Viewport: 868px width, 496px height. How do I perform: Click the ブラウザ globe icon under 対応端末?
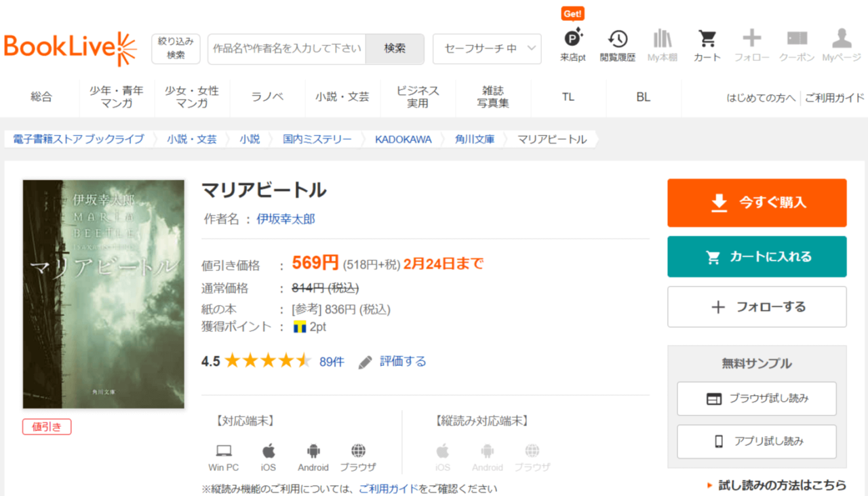point(359,451)
